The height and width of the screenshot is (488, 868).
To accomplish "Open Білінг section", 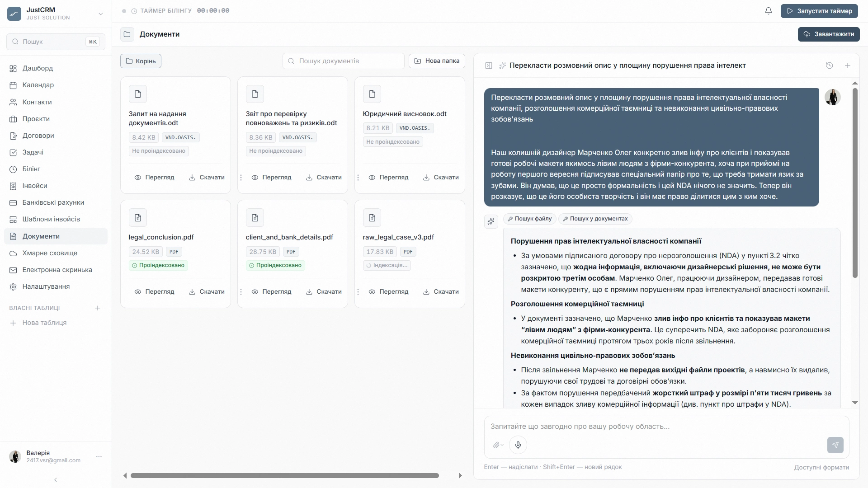I will (x=56, y=169).
